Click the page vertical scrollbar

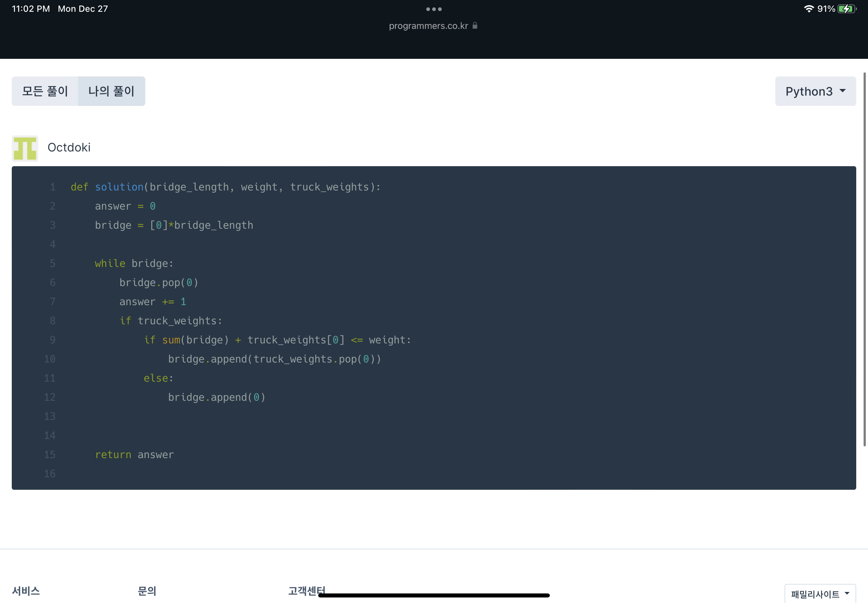coord(864,259)
